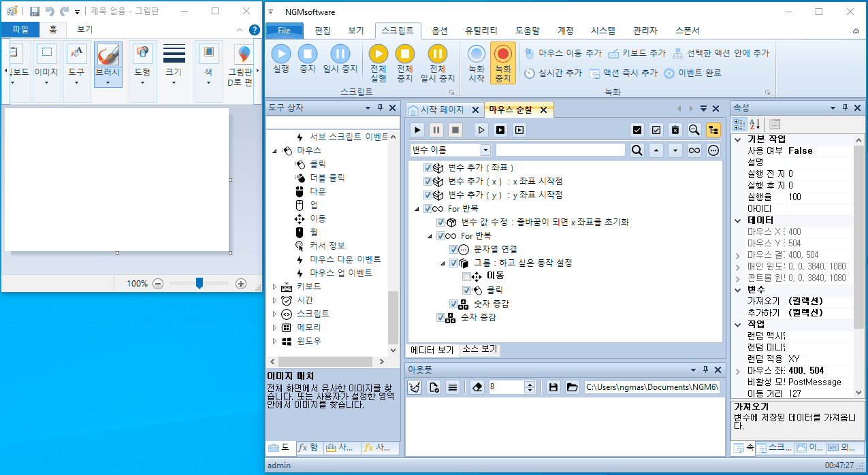
Task: Uncheck the 변수 추가 ( 좌표 ) checkbox
Action: tap(428, 167)
